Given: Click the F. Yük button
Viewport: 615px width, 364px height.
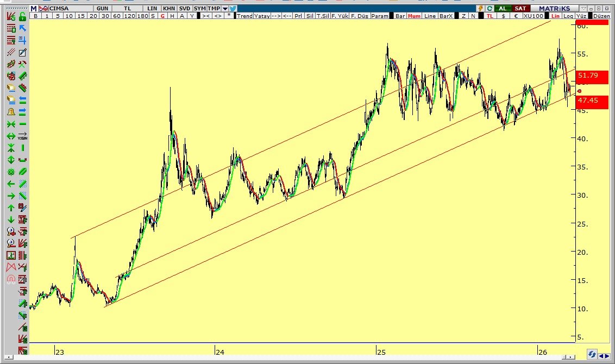Looking at the screenshot, I should 340,16.
